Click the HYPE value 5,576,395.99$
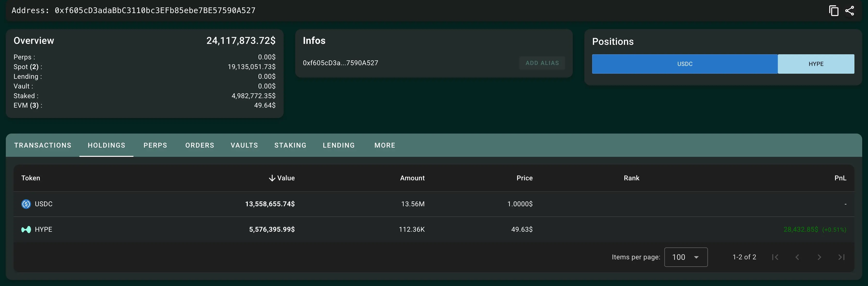The height and width of the screenshot is (286, 868). (272, 230)
